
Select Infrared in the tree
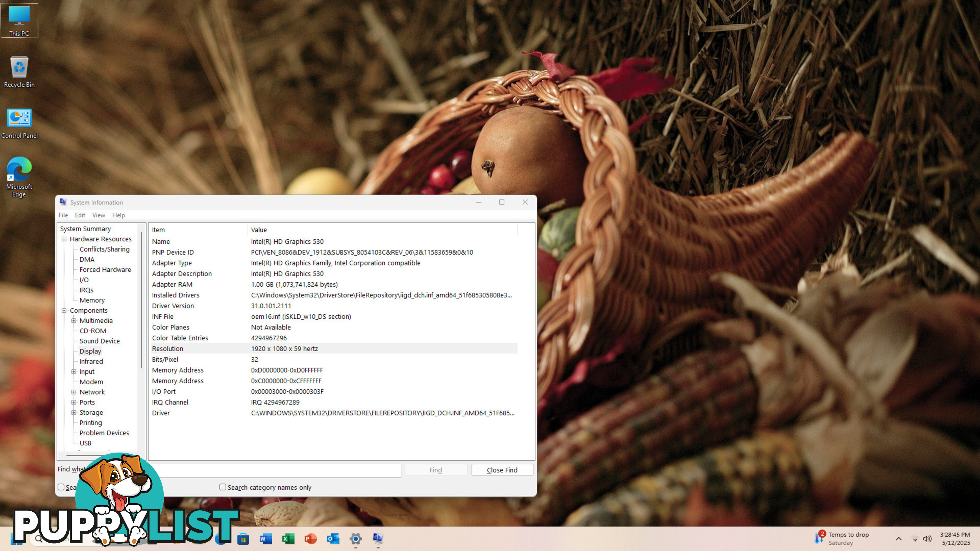pos(91,362)
